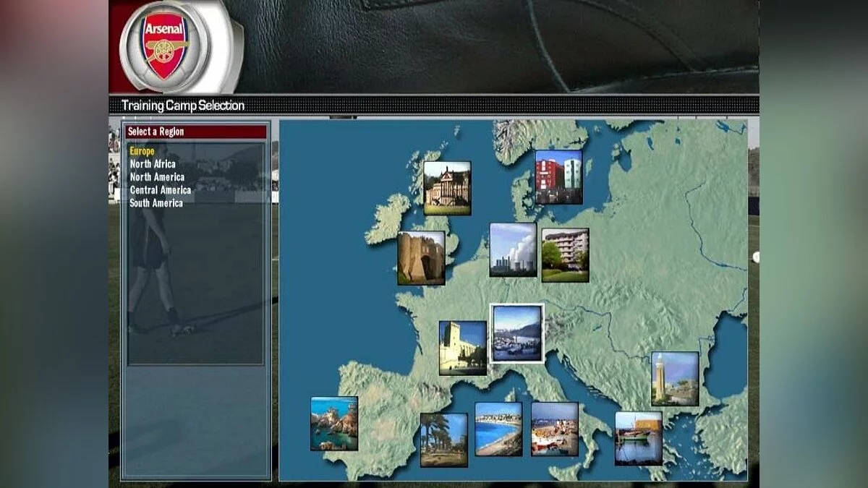Select the palm trees camp in Spain
The width and height of the screenshot is (868, 488).
click(x=444, y=440)
